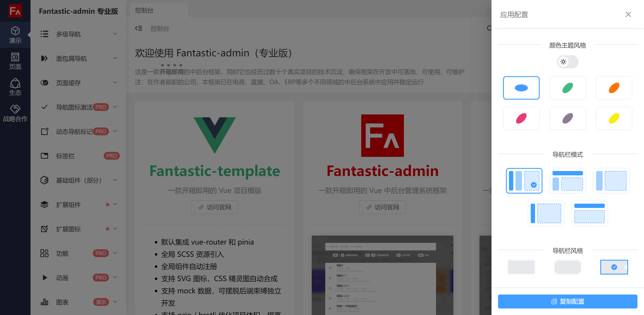
Task: Expand the 多级导航 menu chevron
Action: (x=115, y=34)
